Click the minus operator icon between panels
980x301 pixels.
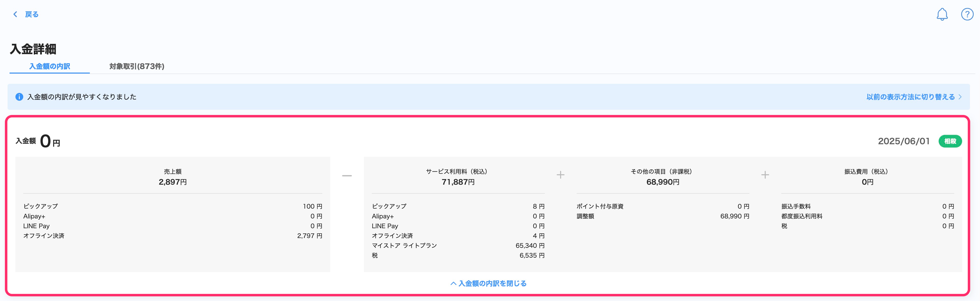click(x=347, y=176)
